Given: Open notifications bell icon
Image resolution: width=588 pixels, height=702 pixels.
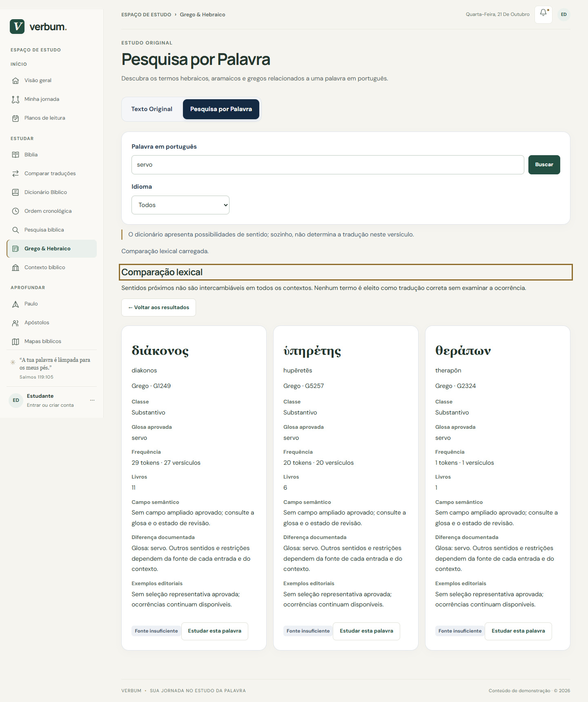Looking at the screenshot, I should 543,14.
